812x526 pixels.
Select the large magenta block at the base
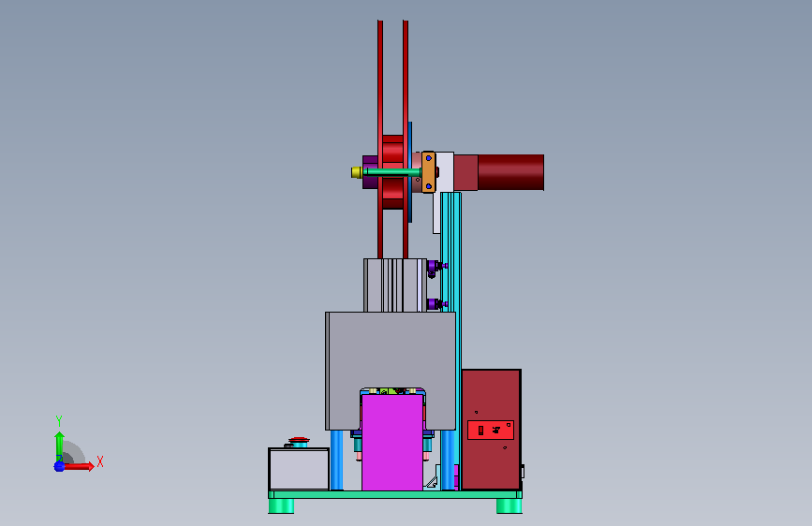click(392, 443)
